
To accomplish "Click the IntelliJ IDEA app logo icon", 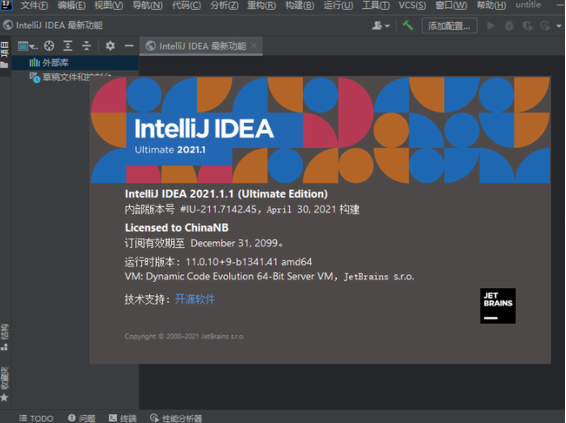I will pyautogui.click(x=6, y=5).
